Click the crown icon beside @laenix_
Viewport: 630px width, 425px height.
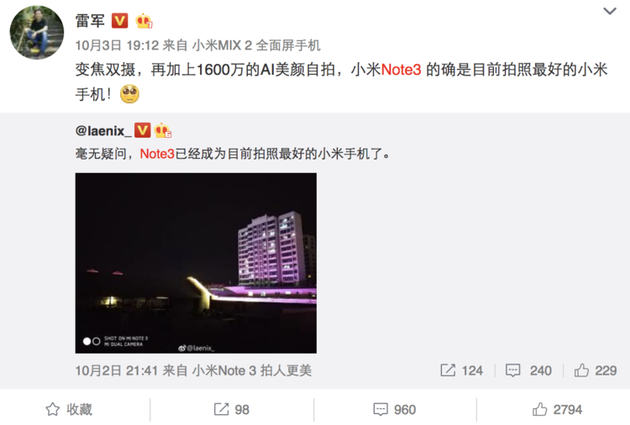tap(163, 131)
